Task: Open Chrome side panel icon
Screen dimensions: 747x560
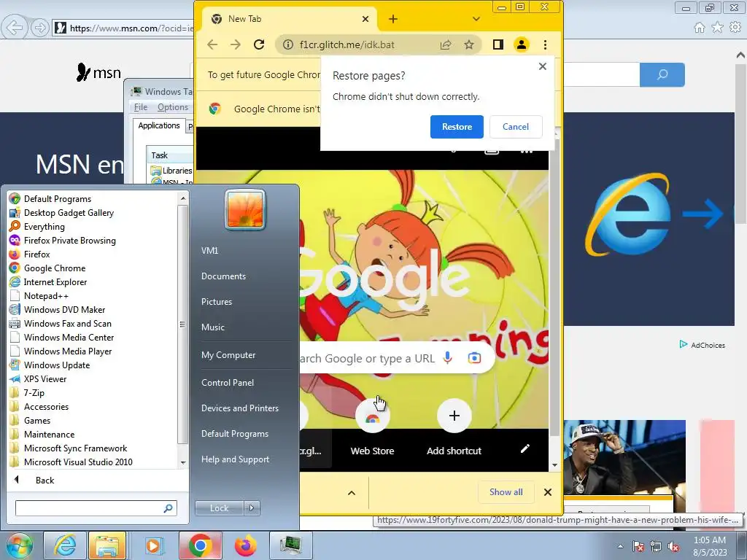Action: tap(498, 44)
